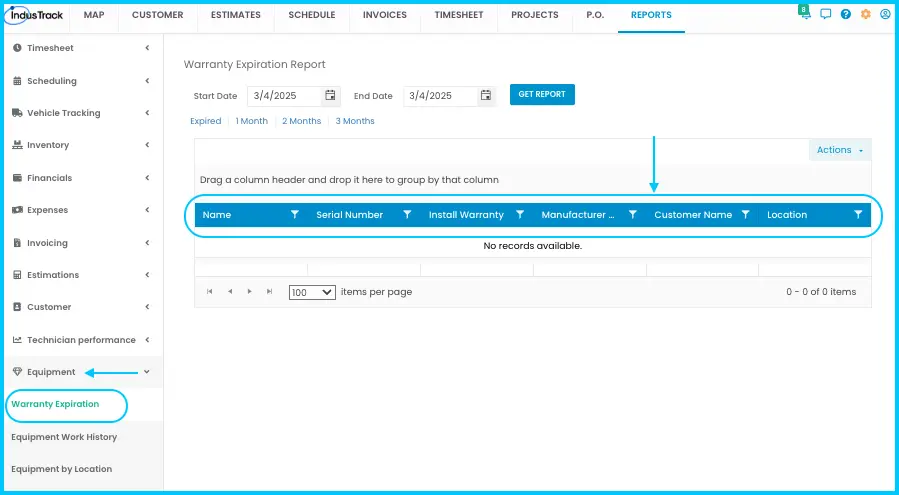Open the Warranty Expiration report
899x495 pixels.
click(x=55, y=404)
